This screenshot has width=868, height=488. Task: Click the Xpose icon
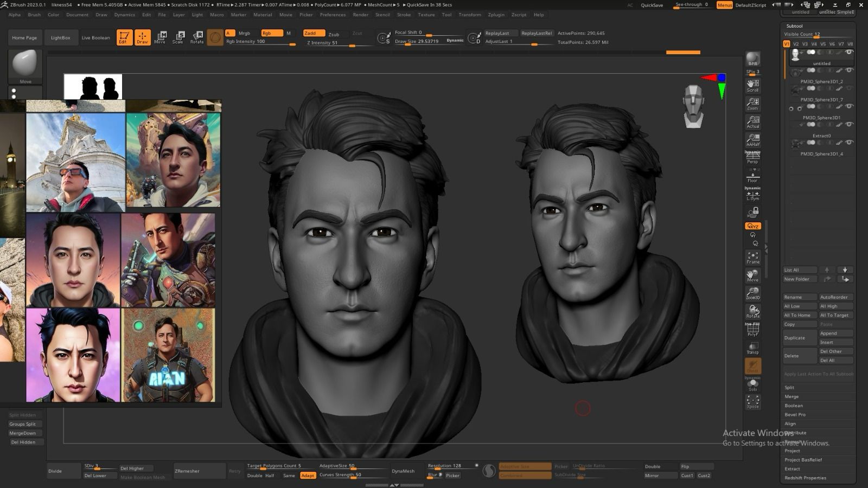point(753,402)
